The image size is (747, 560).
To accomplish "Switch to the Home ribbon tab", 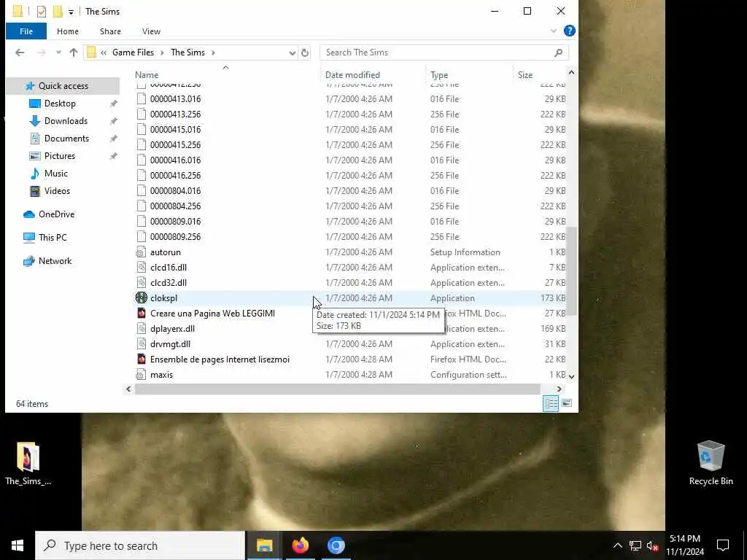I will pos(68,31).
